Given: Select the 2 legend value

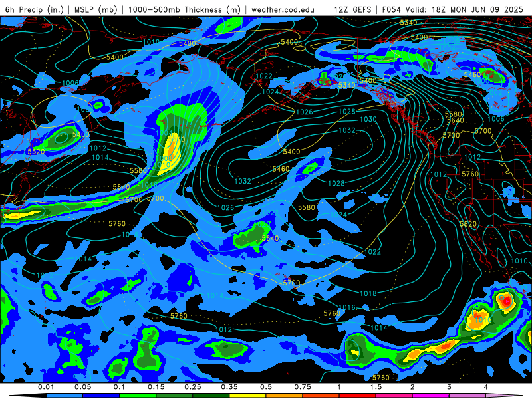Looking at the screenshot, I should pyautogui.click(x=412, y=387).
